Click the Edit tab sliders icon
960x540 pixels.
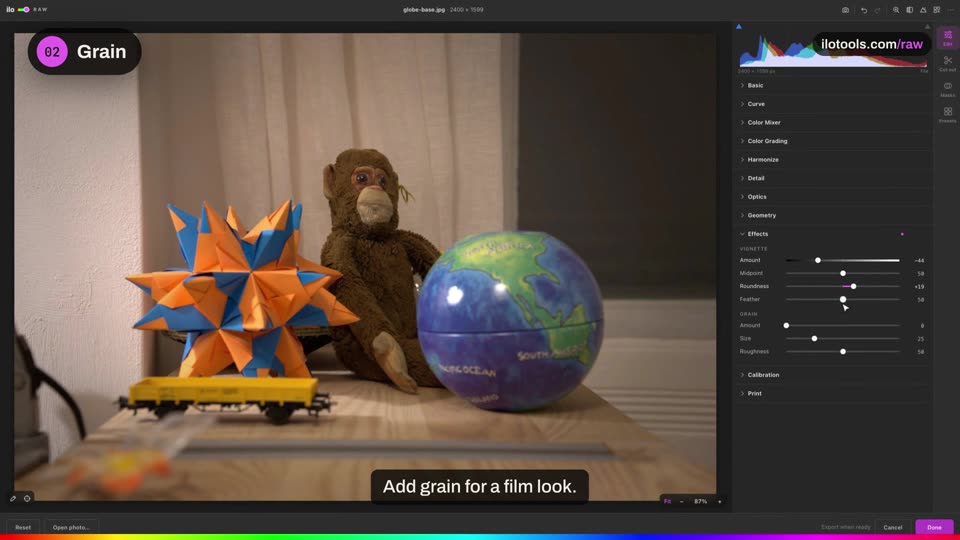point(947,35)
